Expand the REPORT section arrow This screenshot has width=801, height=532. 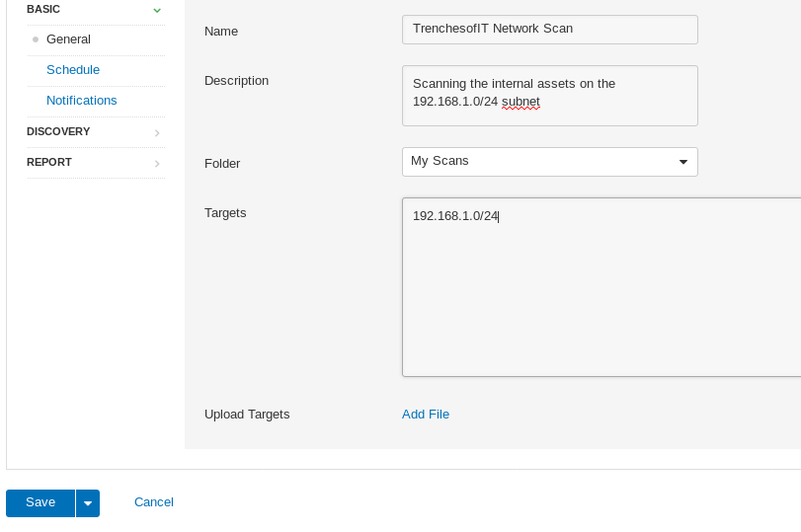[x=157, y=164]
